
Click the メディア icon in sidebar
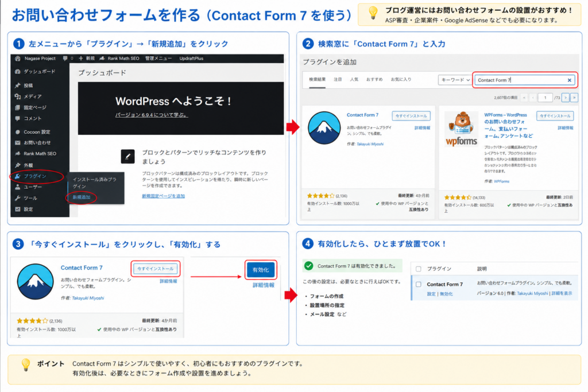coord(18,96)
